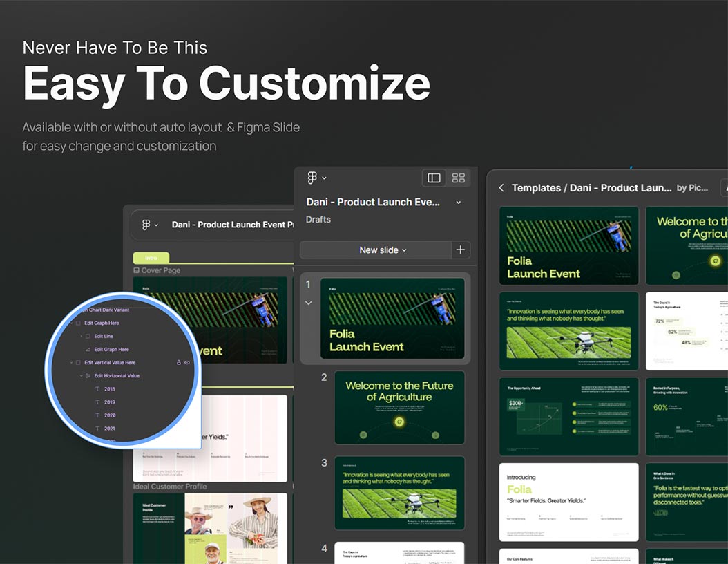Image resolution: width=728 pixels, height=564 pixels.
Task: Click frame icon of Edit Line layer
Action: [88, 336]
